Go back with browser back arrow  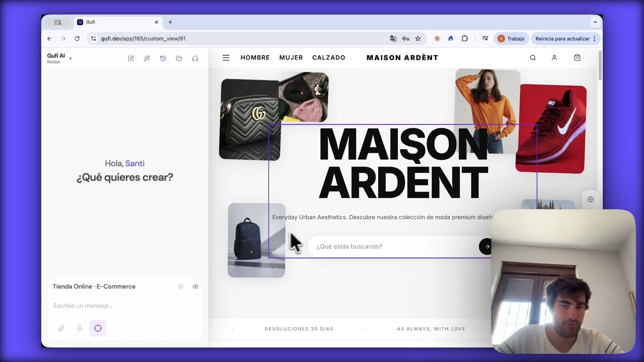point(49,39)
